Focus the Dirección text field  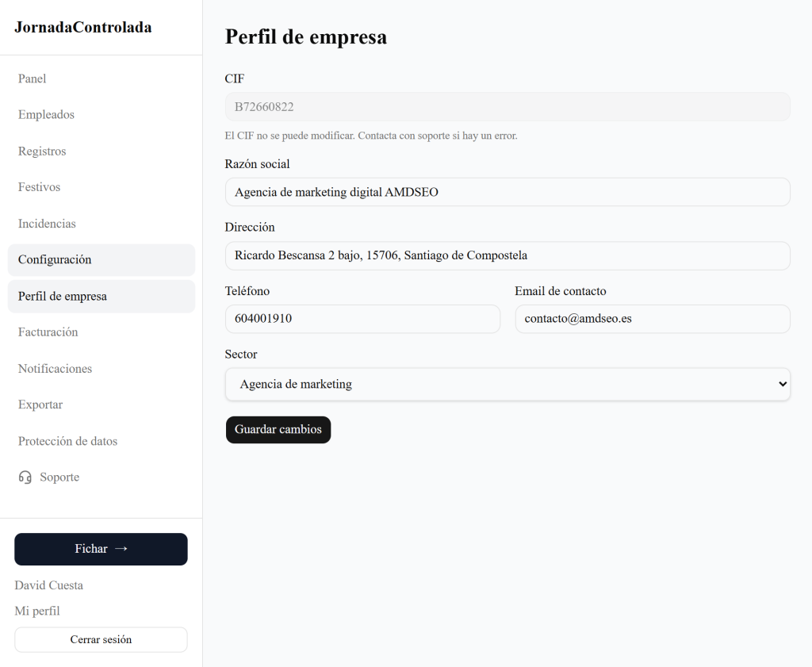point(507,255)
